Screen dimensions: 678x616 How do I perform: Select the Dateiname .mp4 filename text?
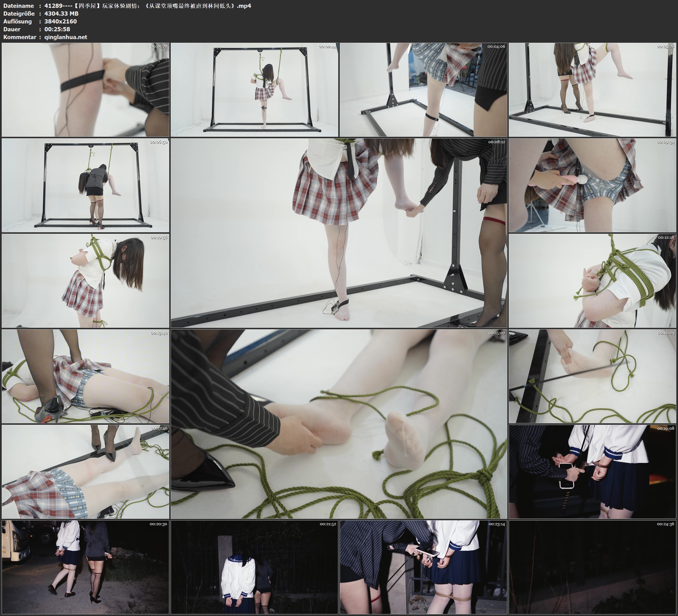pos(148,6)
